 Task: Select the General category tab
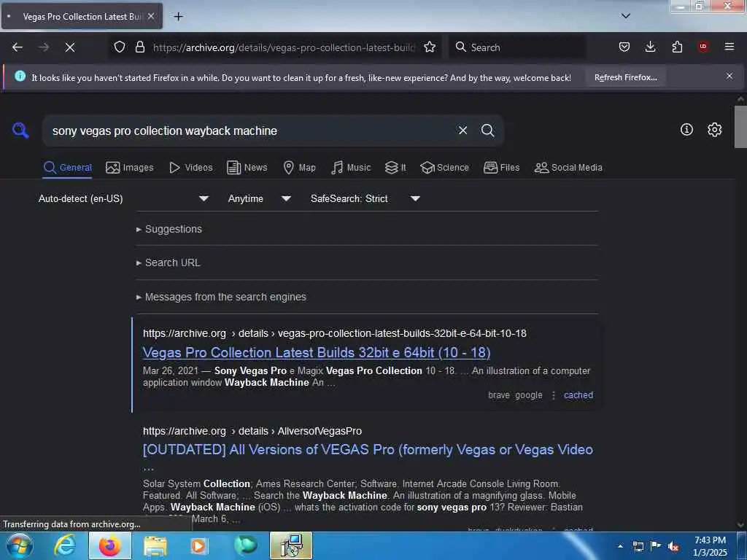point(67,168)
